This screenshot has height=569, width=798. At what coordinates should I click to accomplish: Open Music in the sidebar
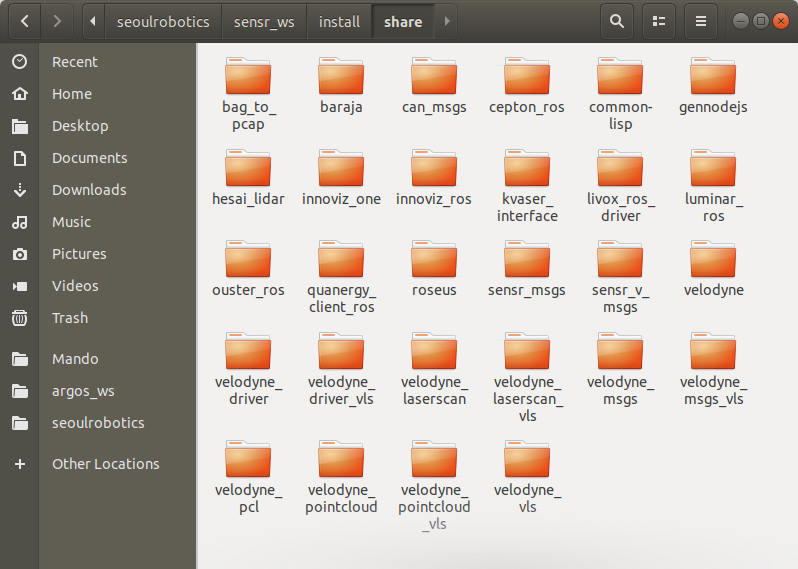pos(98,222)
